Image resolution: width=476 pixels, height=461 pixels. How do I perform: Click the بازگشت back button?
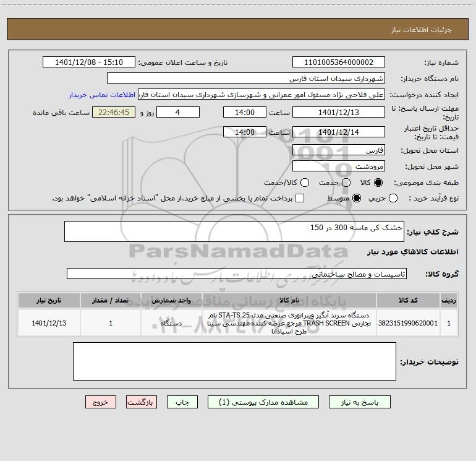pyautogui.click(x=142, y=402)
